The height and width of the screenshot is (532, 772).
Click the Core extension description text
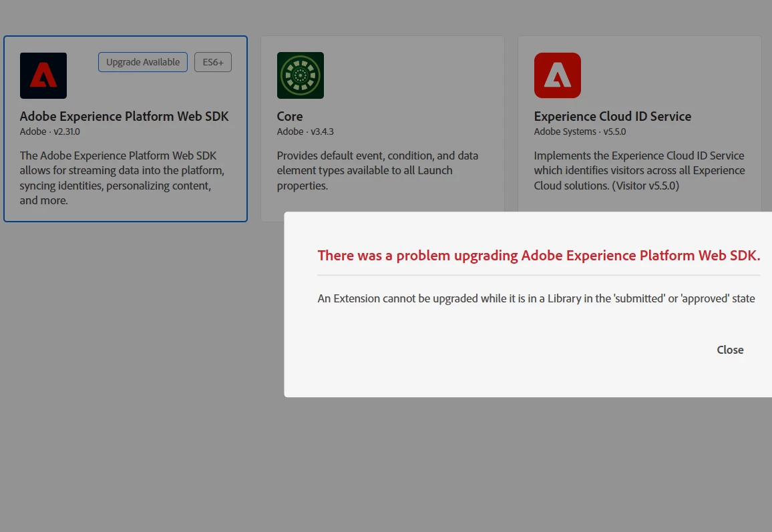(377, 170)
